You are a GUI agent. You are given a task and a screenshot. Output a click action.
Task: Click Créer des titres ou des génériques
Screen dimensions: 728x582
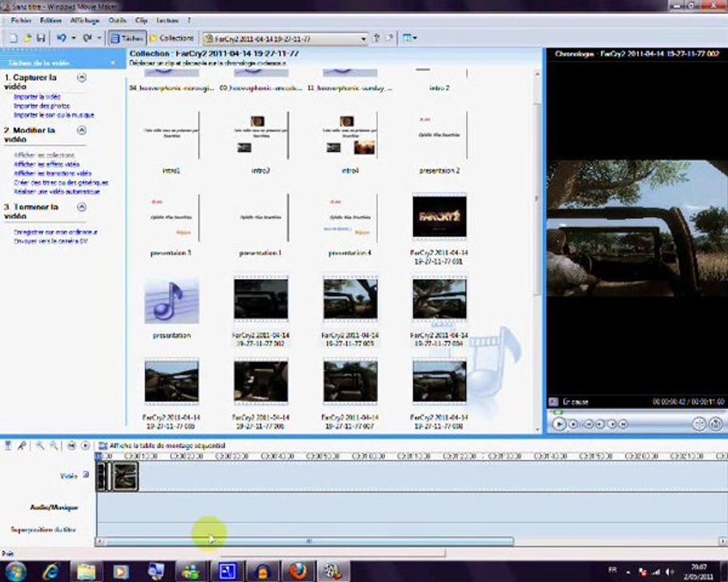pos(61,183)
